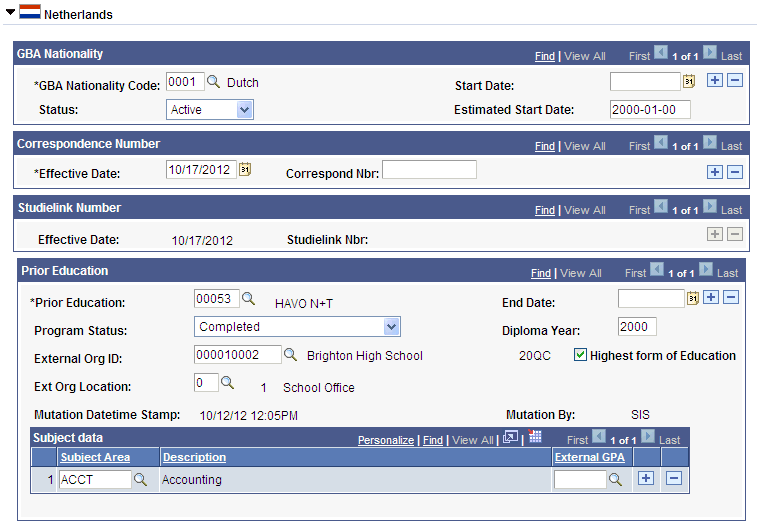Click Find in Prior Education header
This screenshot has width=764, height=532.
[x=541, y=273]
